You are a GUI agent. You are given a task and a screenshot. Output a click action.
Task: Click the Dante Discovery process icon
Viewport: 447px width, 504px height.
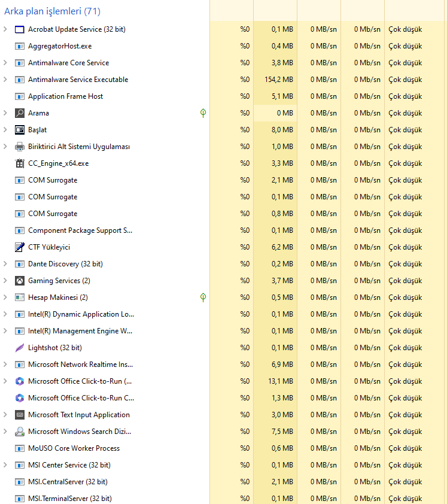[x=20, y=264]
